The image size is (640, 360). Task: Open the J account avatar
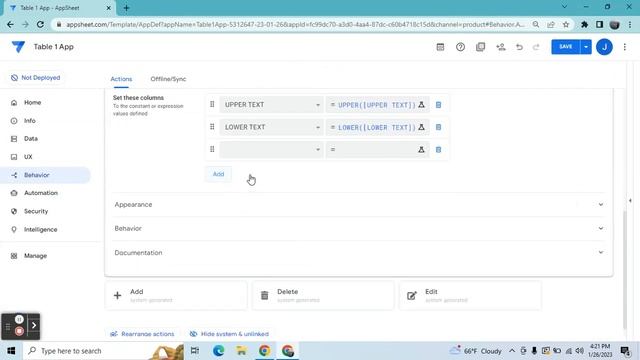coord(604,47)
